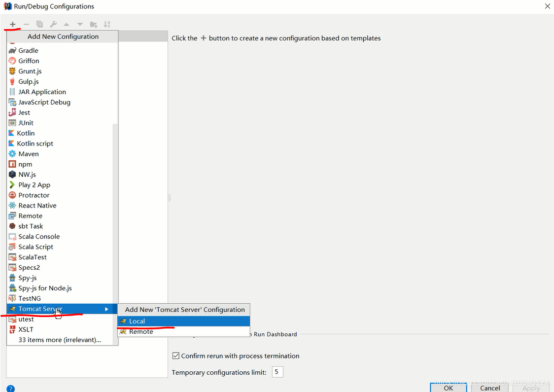Toggle Confirm rerun with process termination

tap(175, 356)
